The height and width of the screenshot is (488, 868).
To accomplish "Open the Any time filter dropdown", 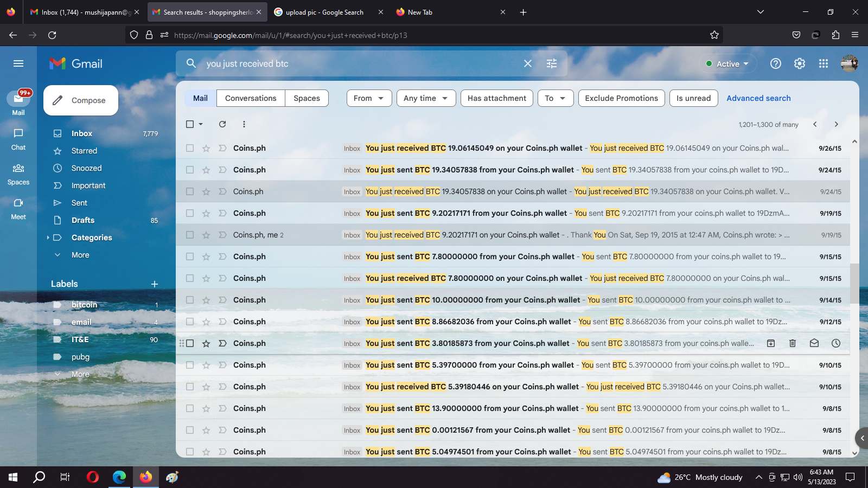I will click(426, 98).
